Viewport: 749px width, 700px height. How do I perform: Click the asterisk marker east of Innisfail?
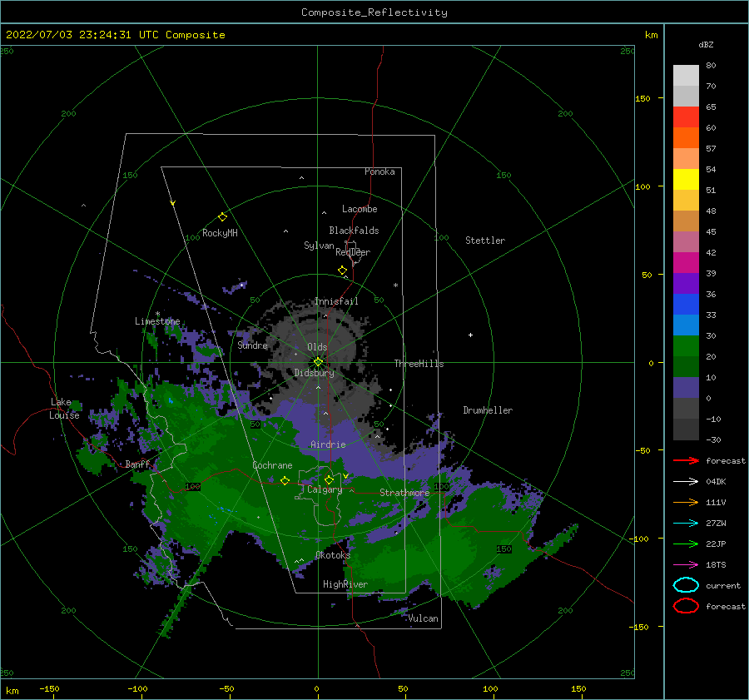(395, 285)
